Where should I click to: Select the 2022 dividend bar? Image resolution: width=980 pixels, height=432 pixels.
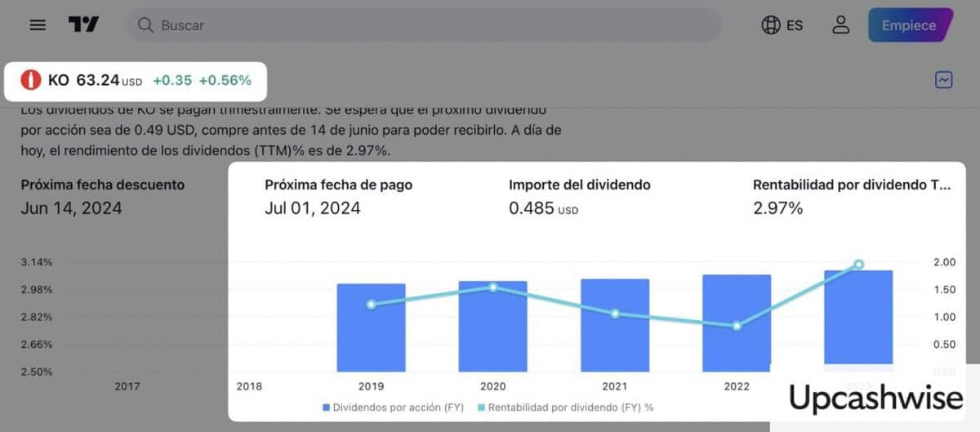(737, 323)
